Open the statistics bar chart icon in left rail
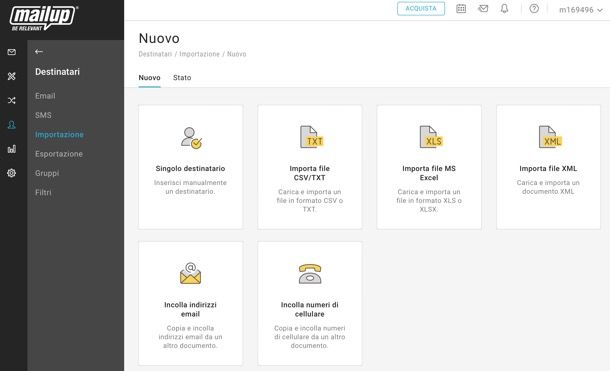This screenshot has width=610, height=371. pos(12,149)
